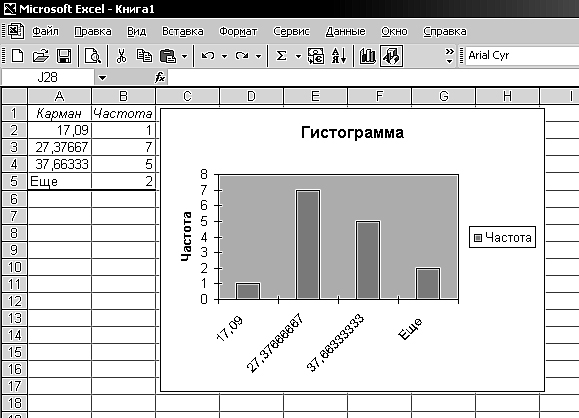The image size is (579, 418).
Task: Select column A header
Action: pyautogui.click(x=59, y=96)
